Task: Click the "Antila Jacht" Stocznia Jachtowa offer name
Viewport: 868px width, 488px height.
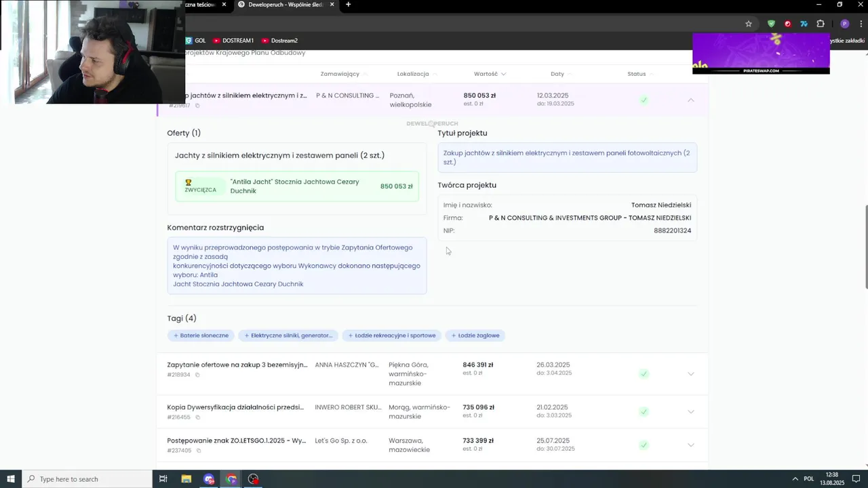Action: pyautogui.click(x=295, y=186)
